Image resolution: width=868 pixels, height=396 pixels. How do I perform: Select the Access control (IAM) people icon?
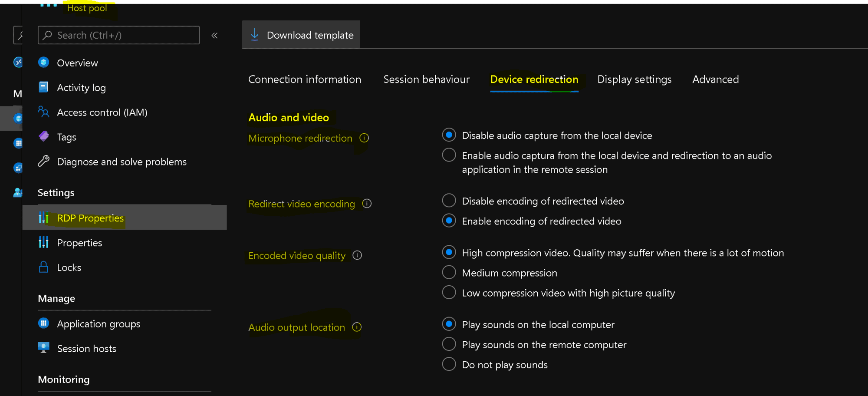[44, 112]
